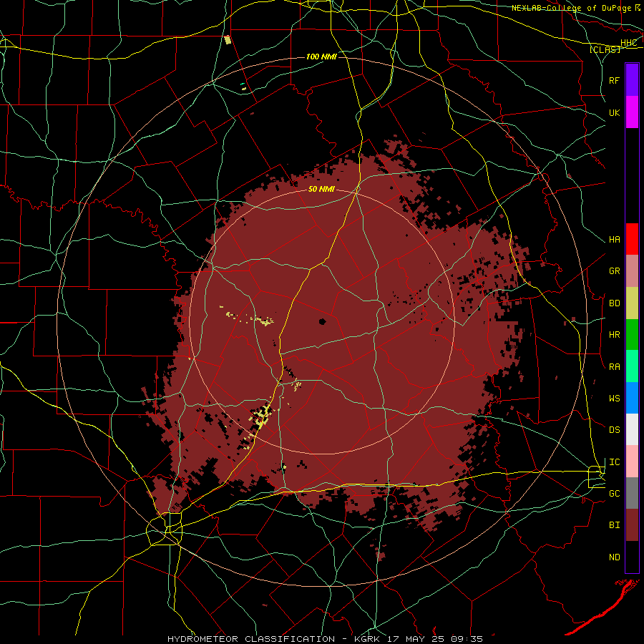The image size is (644, 644).
Task: Click the BD yellow legend swatch
Action: (632, 303)
